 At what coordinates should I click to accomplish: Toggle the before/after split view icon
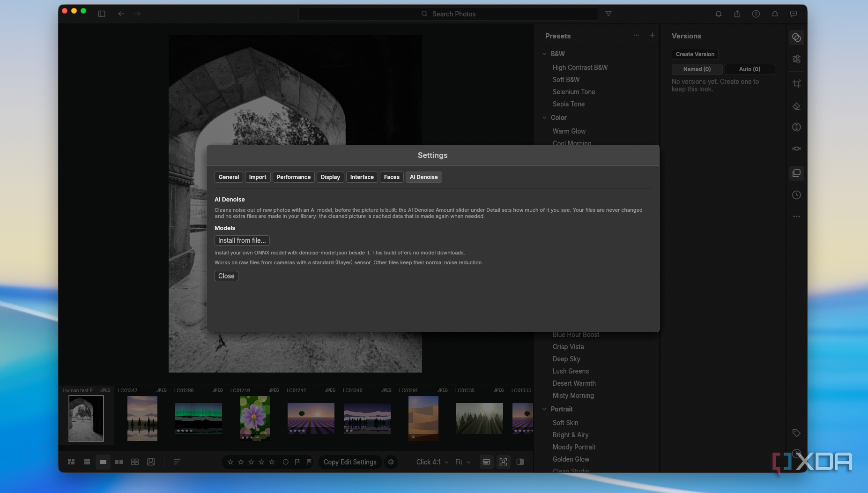tap(520, 462)
